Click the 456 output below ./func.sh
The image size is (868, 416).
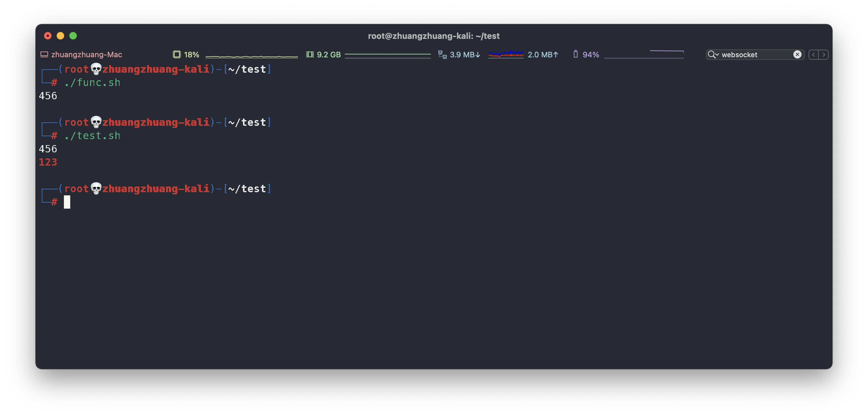[48, 96]
